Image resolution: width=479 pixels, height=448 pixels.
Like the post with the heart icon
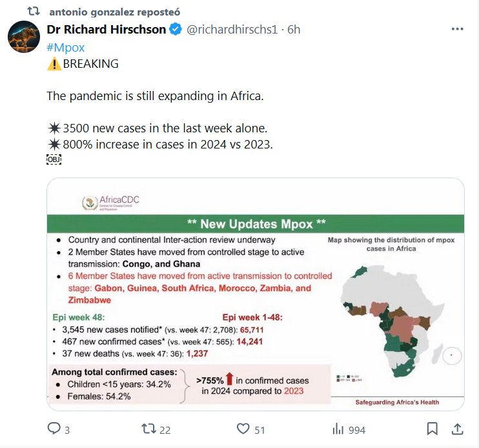coord(243,429)
